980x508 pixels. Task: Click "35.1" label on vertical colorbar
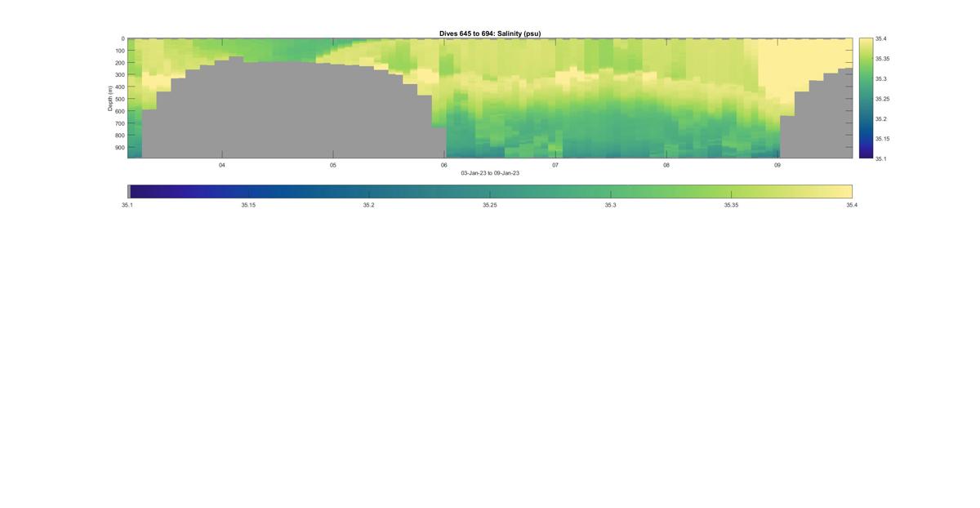(x=880, y=159)
